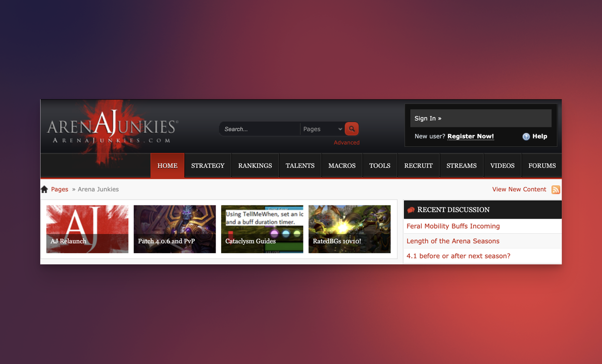Switch to the TALENTS tab

tap(300, 165)
